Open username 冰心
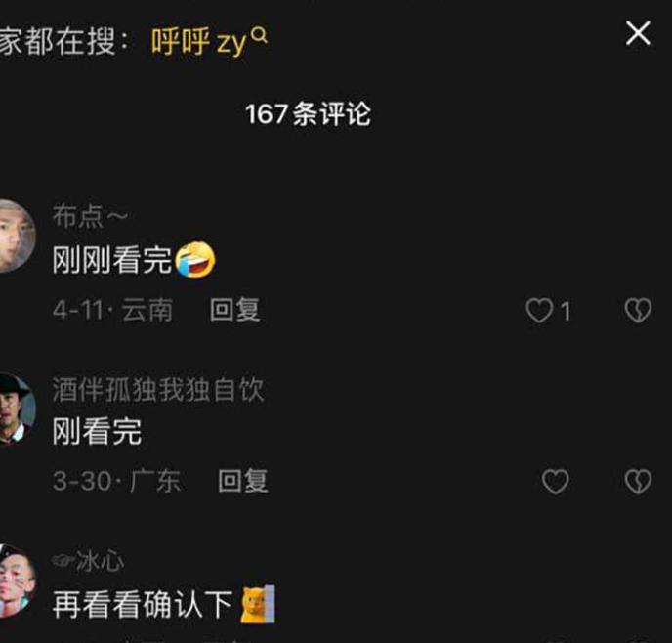 (88, 561)
